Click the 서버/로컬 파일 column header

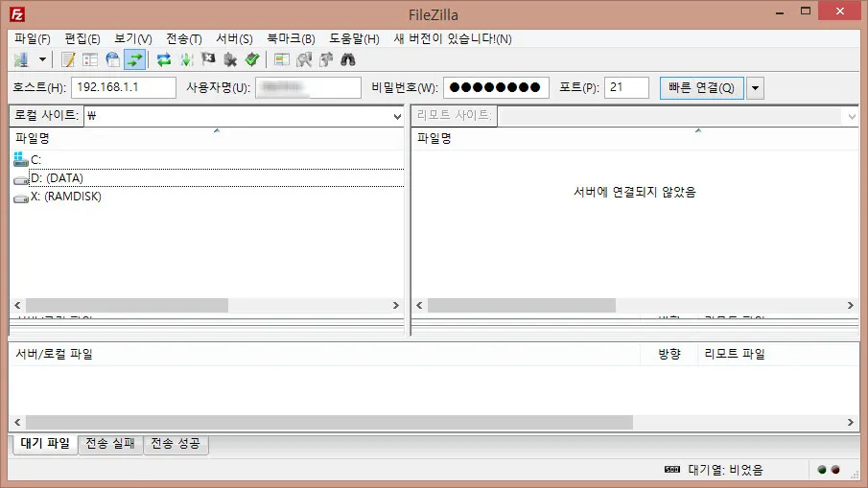[x=324, y=354]
